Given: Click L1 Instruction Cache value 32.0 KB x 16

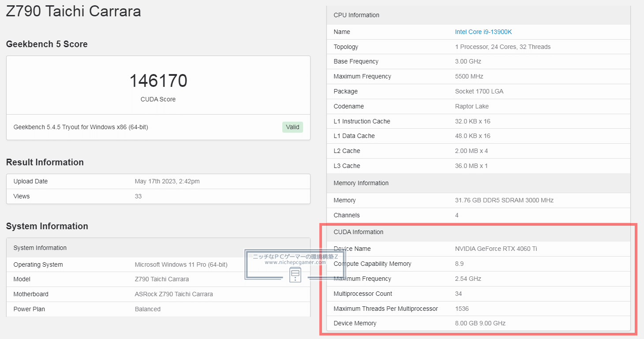Looking at the screenshot, I should pos(473,121).
